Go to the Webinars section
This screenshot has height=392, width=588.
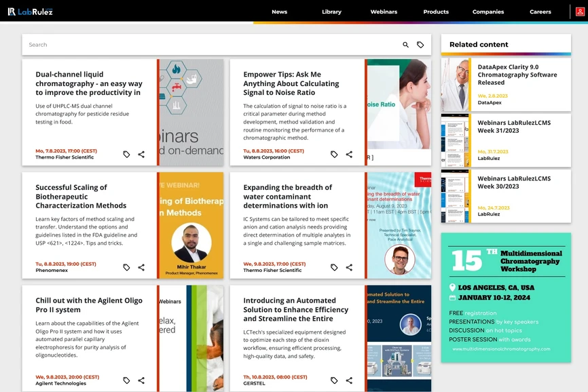[x=384, y=12]
